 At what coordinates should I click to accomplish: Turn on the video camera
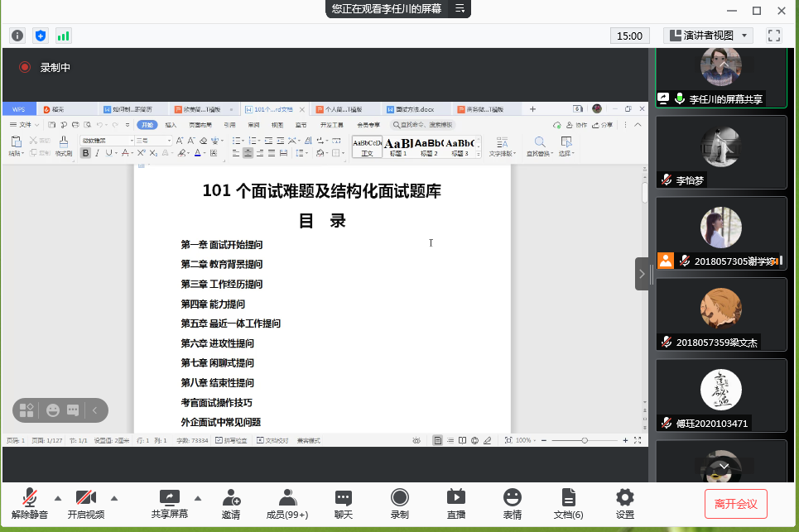[x=86, y=498]
